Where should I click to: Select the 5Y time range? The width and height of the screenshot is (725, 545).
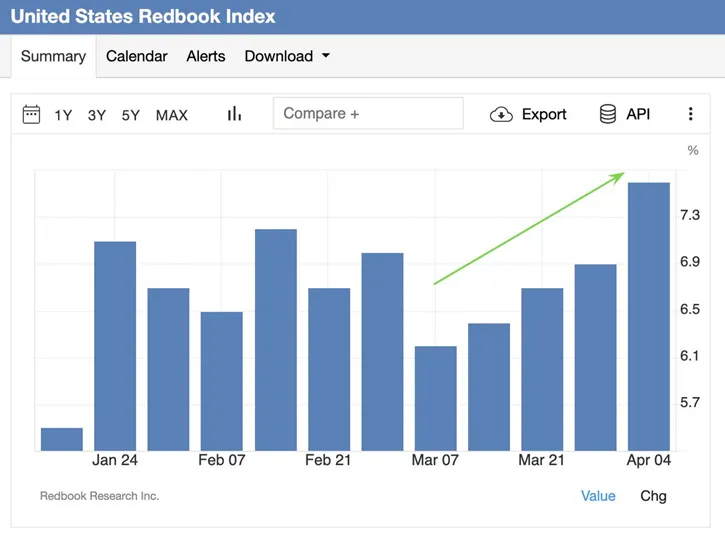(131, 115)
